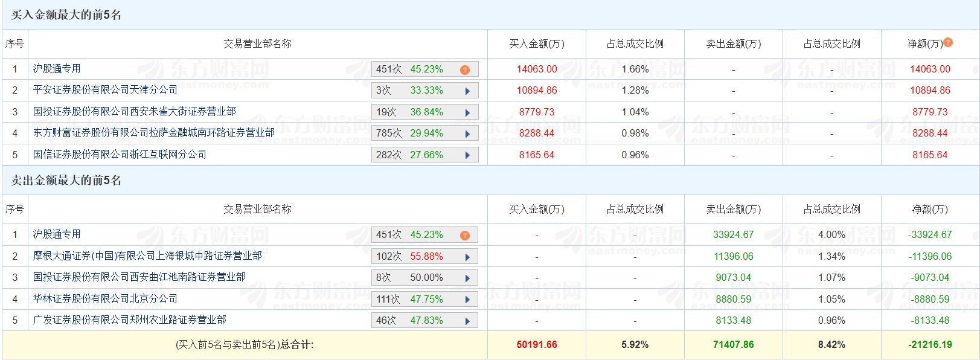Click the blue arrow in 国投证券西安朱雀大街 row
980x360 pixels.
467,113
